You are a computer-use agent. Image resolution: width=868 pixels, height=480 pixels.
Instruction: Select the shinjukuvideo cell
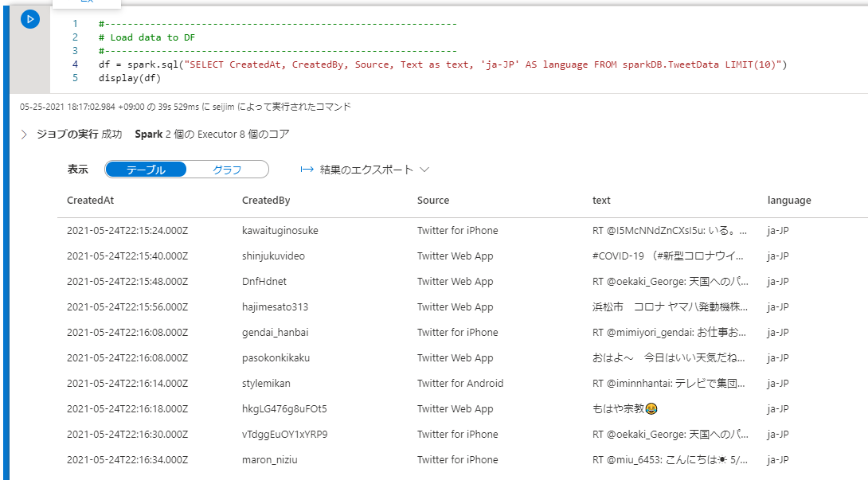pos(273,256)
